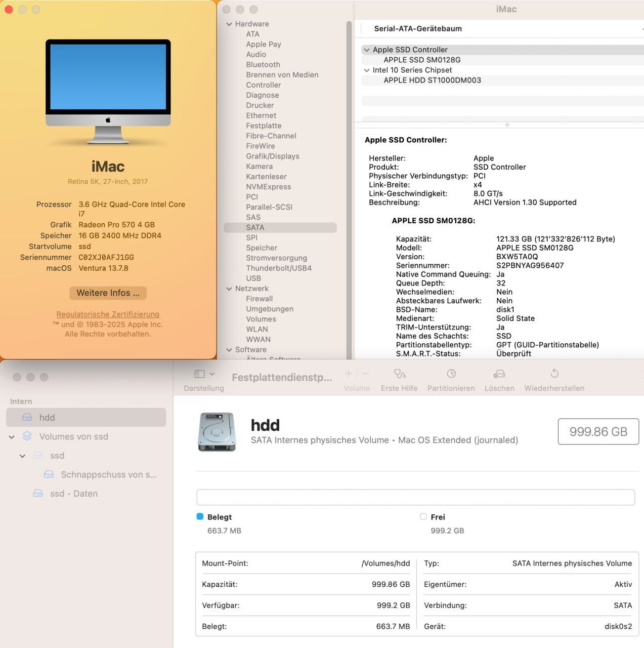Click the pane split divider handle

[507, 125]
